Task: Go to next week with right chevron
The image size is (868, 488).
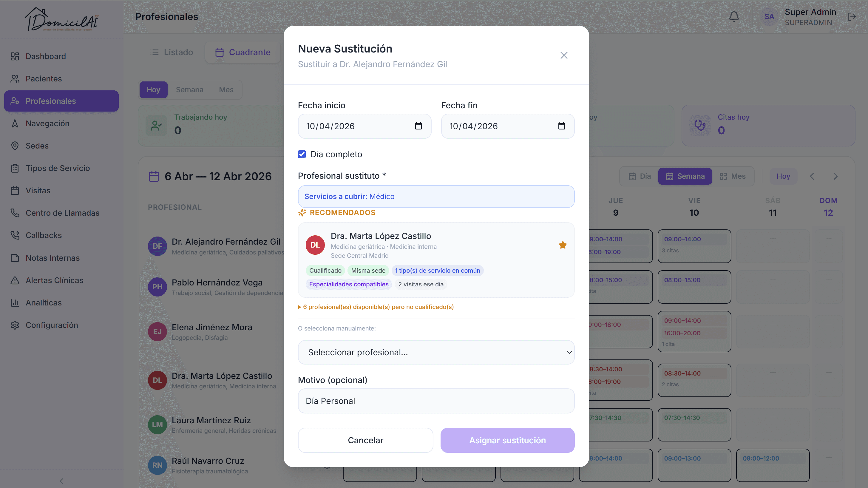Action: click(835, 176)
